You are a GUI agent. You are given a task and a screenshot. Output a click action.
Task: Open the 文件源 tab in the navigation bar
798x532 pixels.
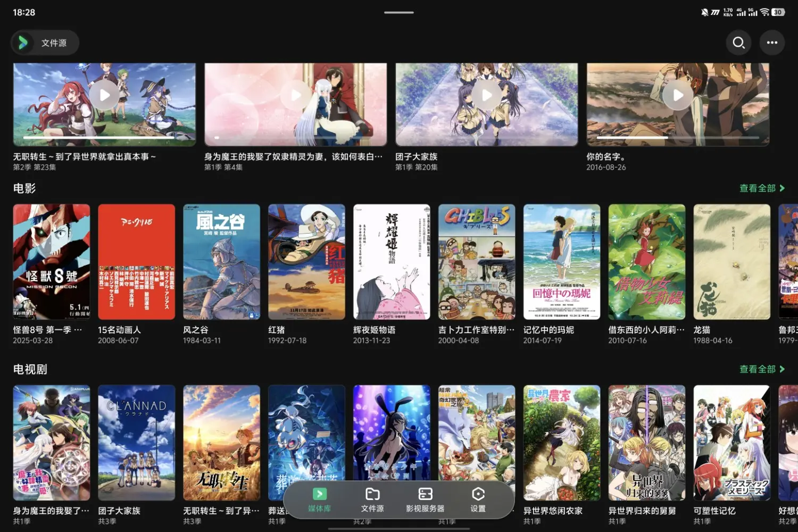click(x=372, y=500)
